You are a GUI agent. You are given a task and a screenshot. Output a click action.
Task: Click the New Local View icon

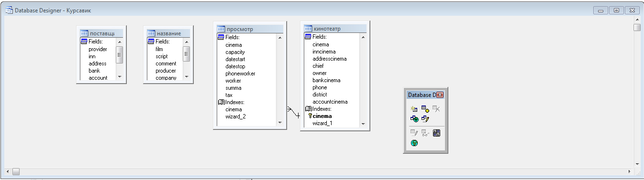[x=425, y=119]
